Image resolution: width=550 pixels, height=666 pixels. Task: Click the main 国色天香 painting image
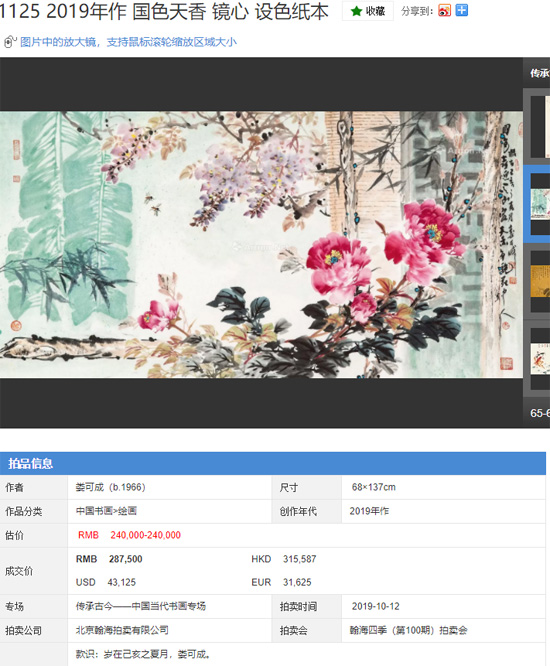point(261,244)
